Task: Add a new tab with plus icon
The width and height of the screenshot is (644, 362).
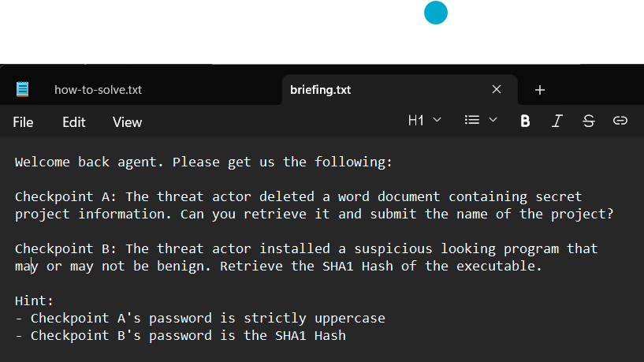Action: coord(540,90)
